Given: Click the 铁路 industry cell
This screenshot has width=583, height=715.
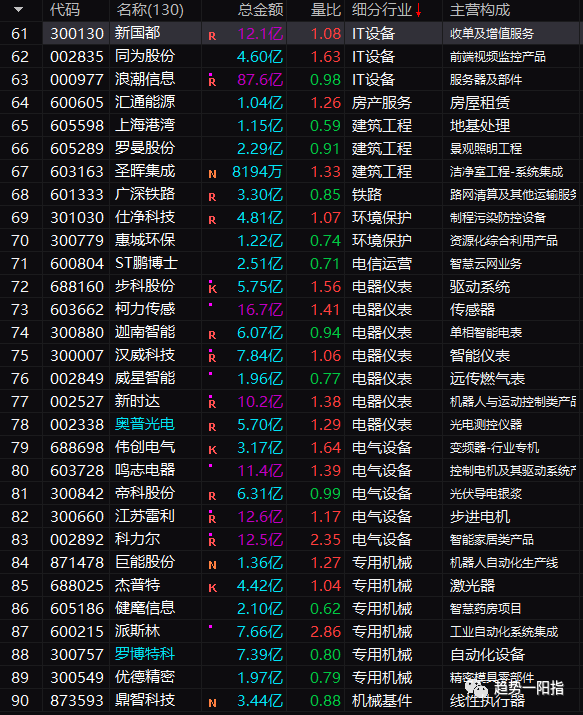Looking at the screenshot, I should (367, 195).
